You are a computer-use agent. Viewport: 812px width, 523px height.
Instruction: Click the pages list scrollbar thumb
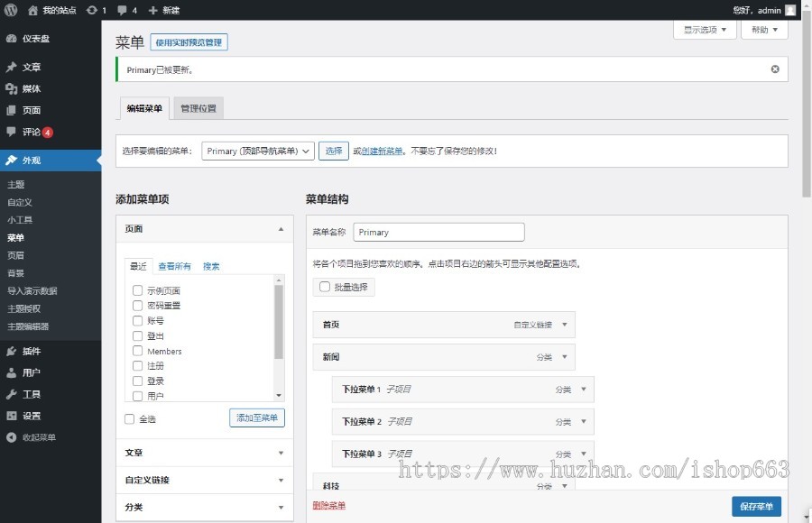(x=279, y=322)
